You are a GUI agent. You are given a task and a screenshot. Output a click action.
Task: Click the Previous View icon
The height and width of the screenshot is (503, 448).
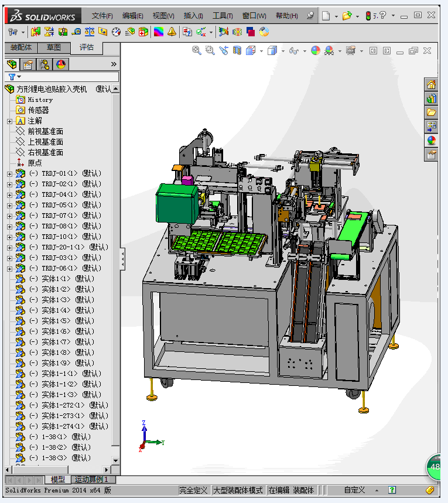click(x=224, y=50)
